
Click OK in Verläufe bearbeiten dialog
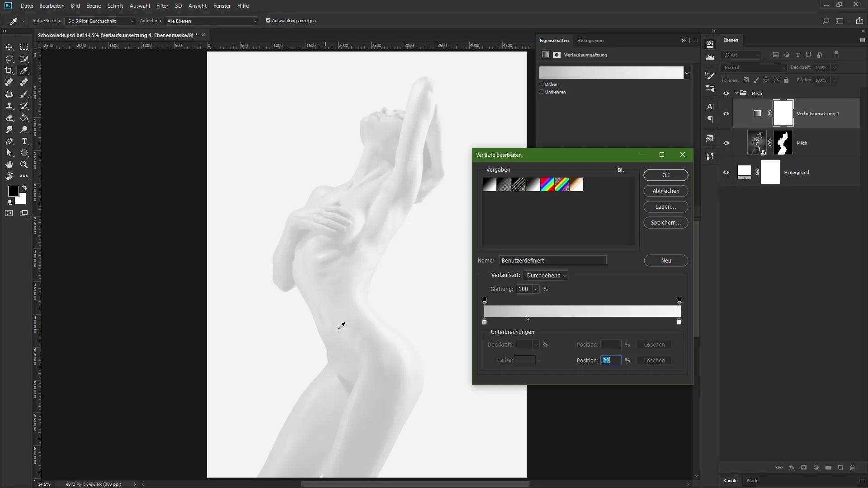pyautogui.click(x=666, y=175)
